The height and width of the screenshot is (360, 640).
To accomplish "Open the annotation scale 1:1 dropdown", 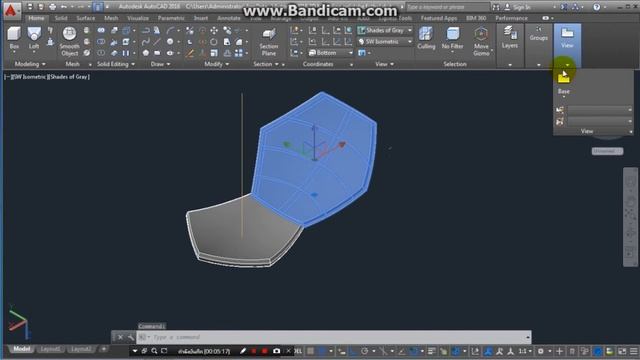I will coord(524,351).
